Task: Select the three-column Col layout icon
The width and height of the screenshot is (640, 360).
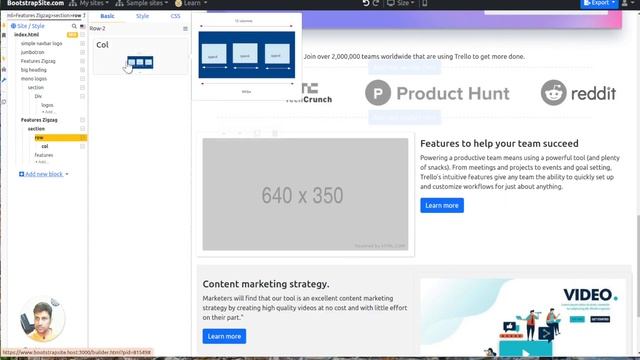Action: pos(140,62)
